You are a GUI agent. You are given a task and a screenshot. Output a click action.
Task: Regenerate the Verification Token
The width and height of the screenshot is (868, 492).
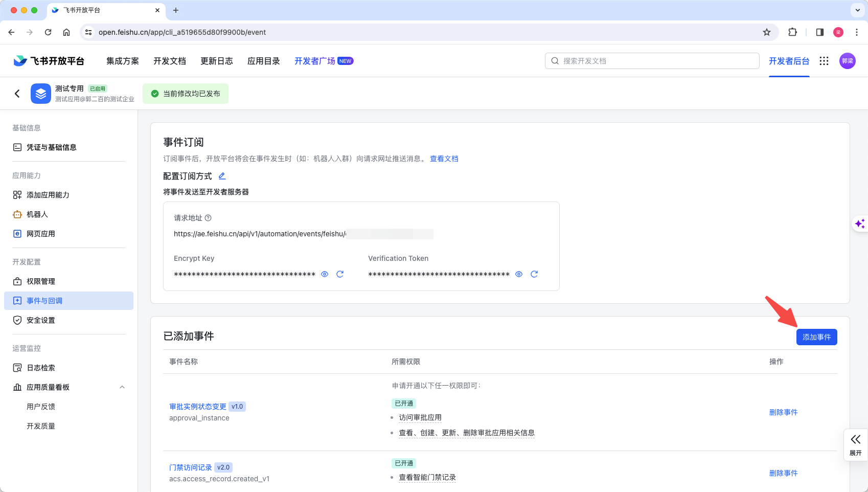point(534,274)
